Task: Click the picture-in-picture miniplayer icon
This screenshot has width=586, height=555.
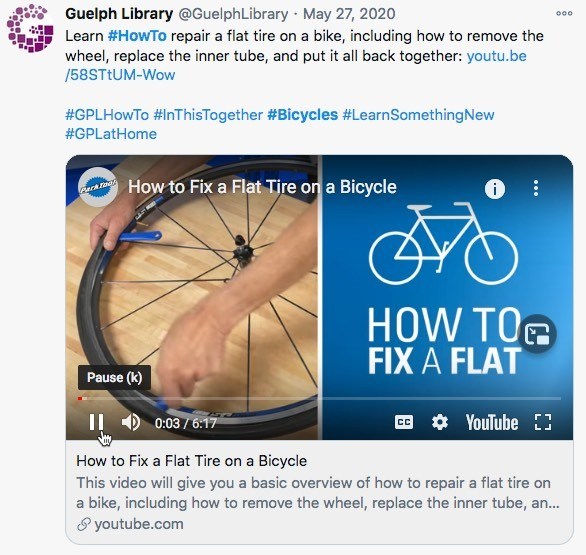Action: 537,334
